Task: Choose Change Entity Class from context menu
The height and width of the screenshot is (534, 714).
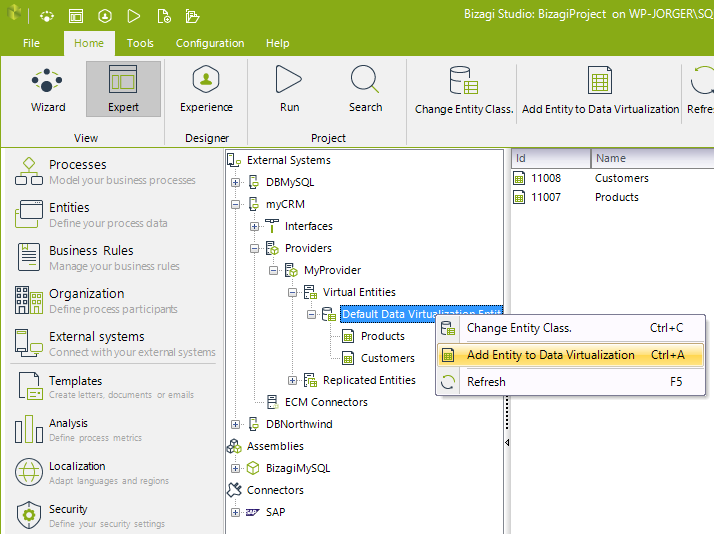Action: (571, 328)
